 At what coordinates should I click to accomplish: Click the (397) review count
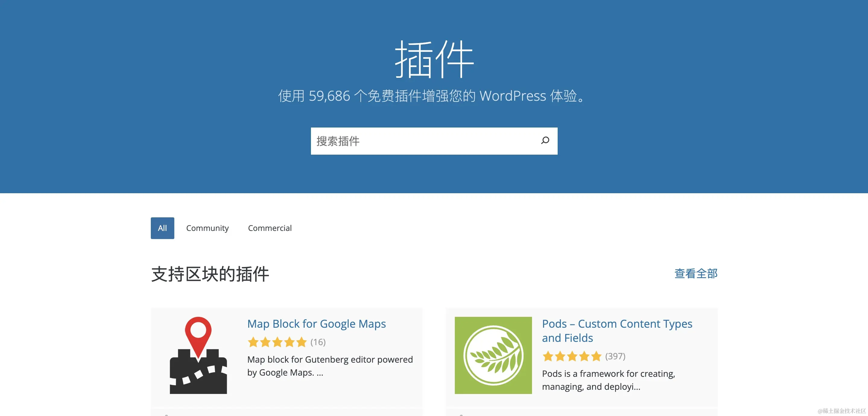615,356
